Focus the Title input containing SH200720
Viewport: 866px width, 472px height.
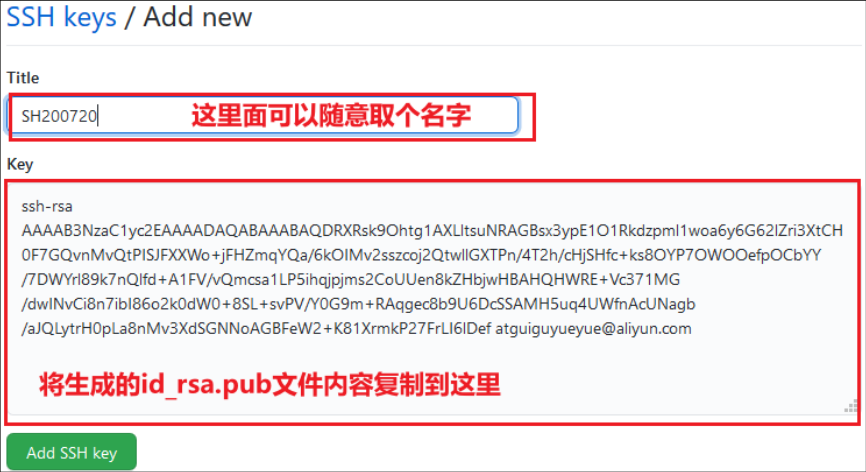click(264, 115)
